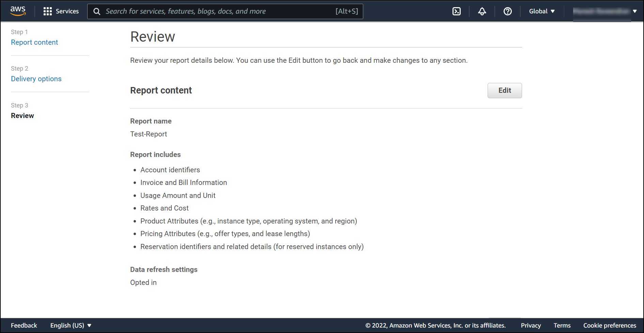Image resolution: width=644 pixels, height=333 pixels.
Task: Expand the Global region dropdown
Action: 542,11
